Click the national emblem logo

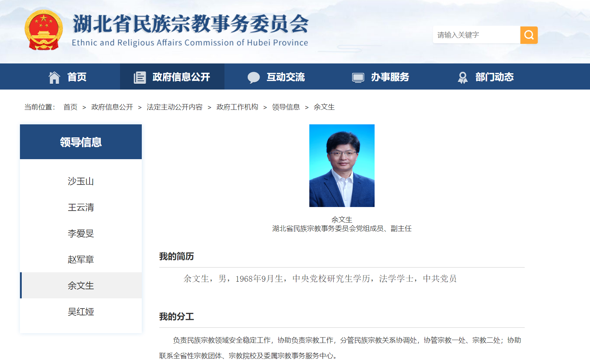click(44, 30)
